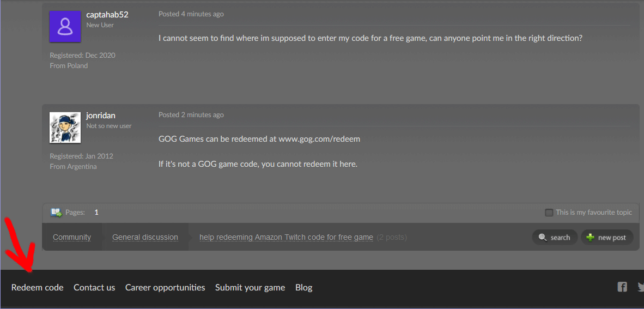The height and width of the screenshot is (309, 644).
Task: Tick 'This is my favourite topic' checkbox
Action: 549,213
